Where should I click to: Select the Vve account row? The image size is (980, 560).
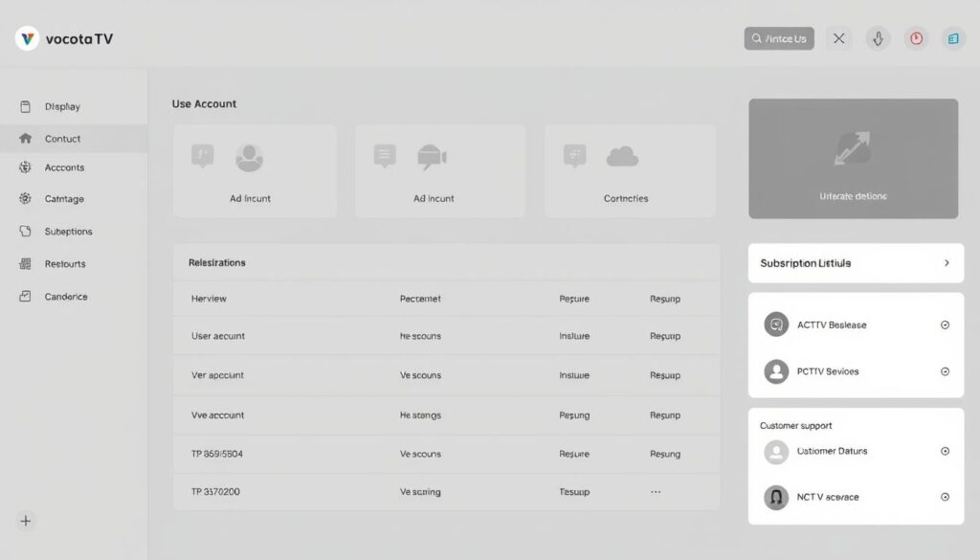click(x=446, y=415)
